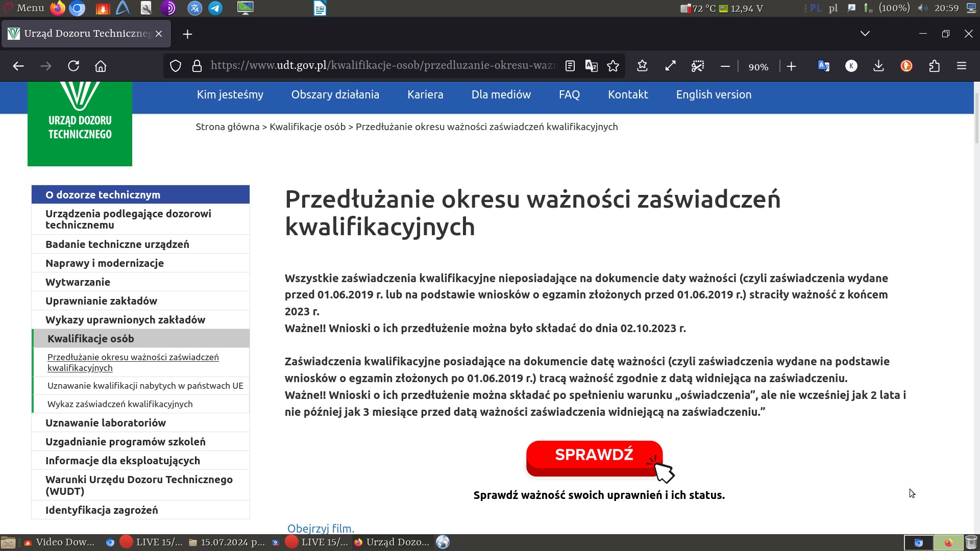This screenshot has width=980, height=551.
Task: Switch to English version of the site
Action: tap(713, 94)
